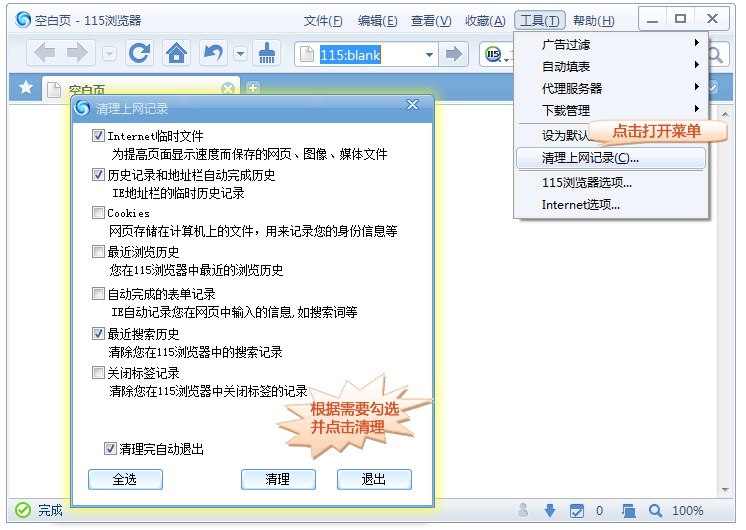Expand the dropdown next to the undo icon

tap(241, 54)
